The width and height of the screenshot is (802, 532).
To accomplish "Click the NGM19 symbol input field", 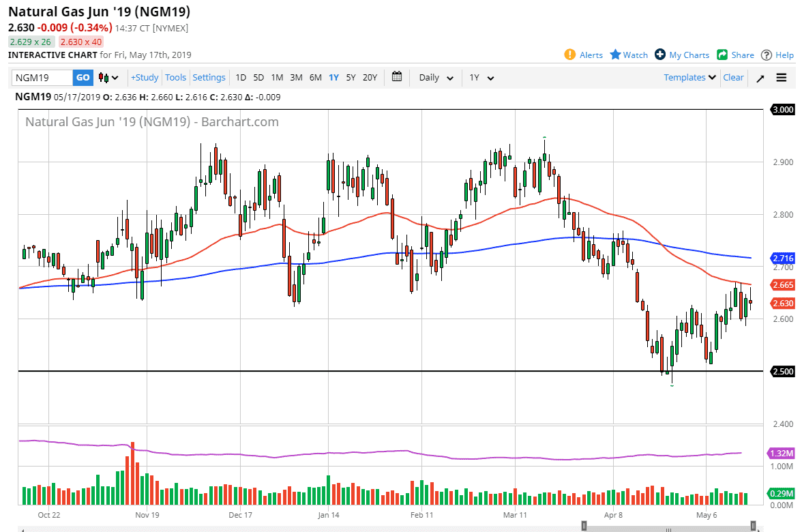I will pyautogui.click(x=42, y=78).
